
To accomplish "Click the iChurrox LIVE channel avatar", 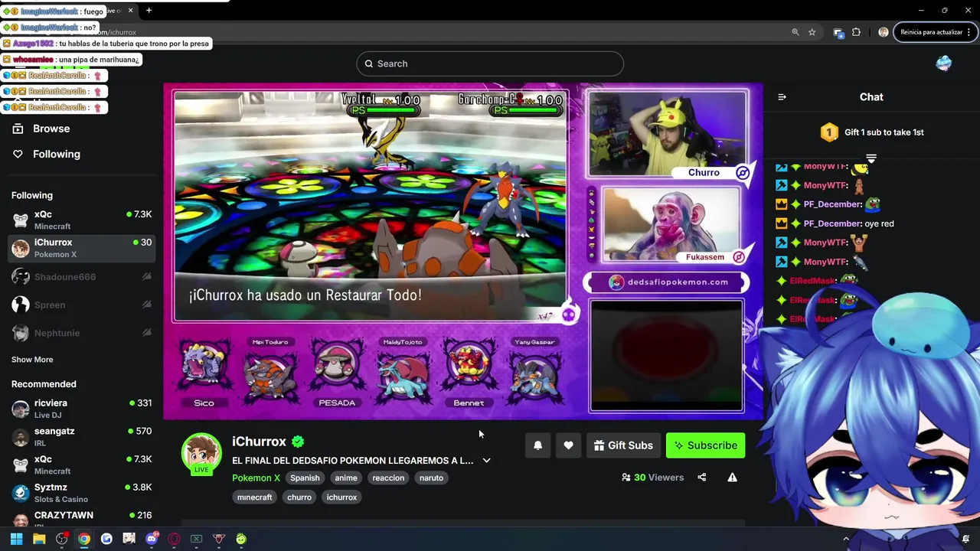I will [x=201, y=452].
